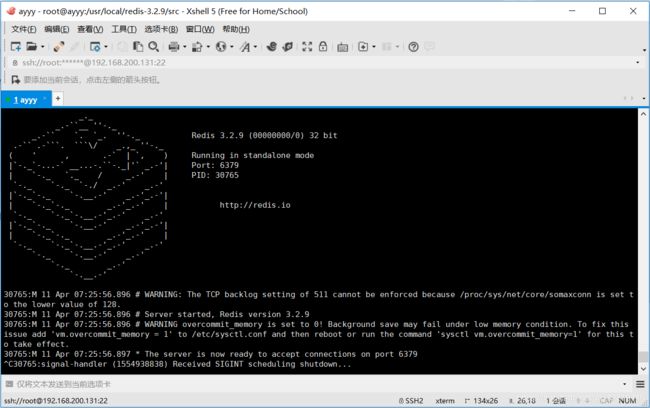This screenshot has width=650, height=408.
Task: Expand the toolbar overflow arrow at far right
Action: pyautogui.click(x=645, y=50)
